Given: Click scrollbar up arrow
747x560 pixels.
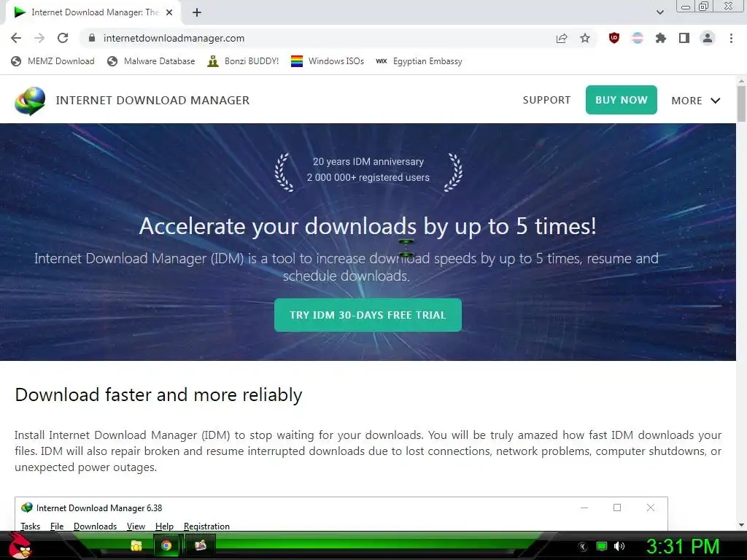Looking at the screenshot, I should [x=741, y=80].
